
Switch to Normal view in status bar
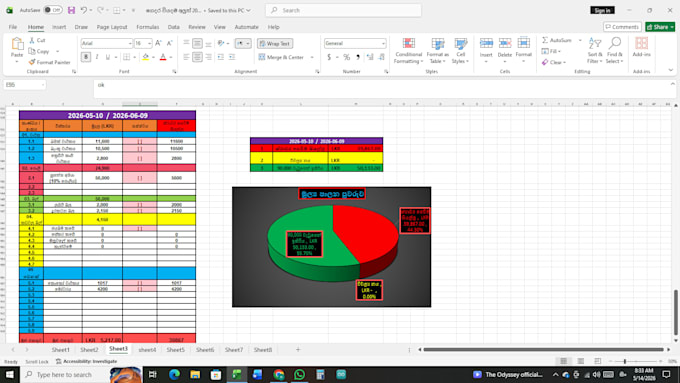563,361
